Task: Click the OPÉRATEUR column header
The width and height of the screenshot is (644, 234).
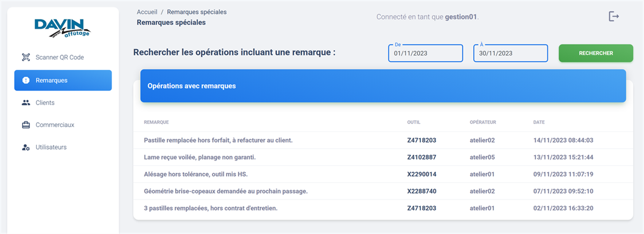Action: point(483,122)
